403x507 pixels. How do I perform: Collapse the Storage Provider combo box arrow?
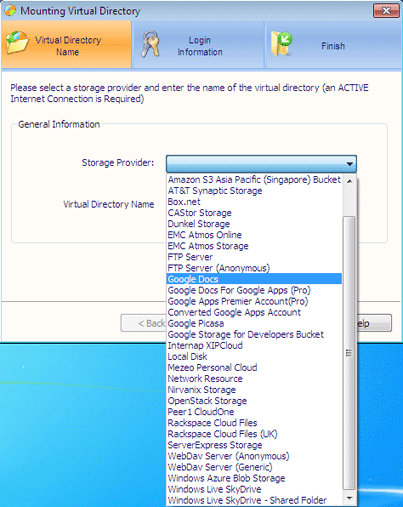click(x=349, y=164)
